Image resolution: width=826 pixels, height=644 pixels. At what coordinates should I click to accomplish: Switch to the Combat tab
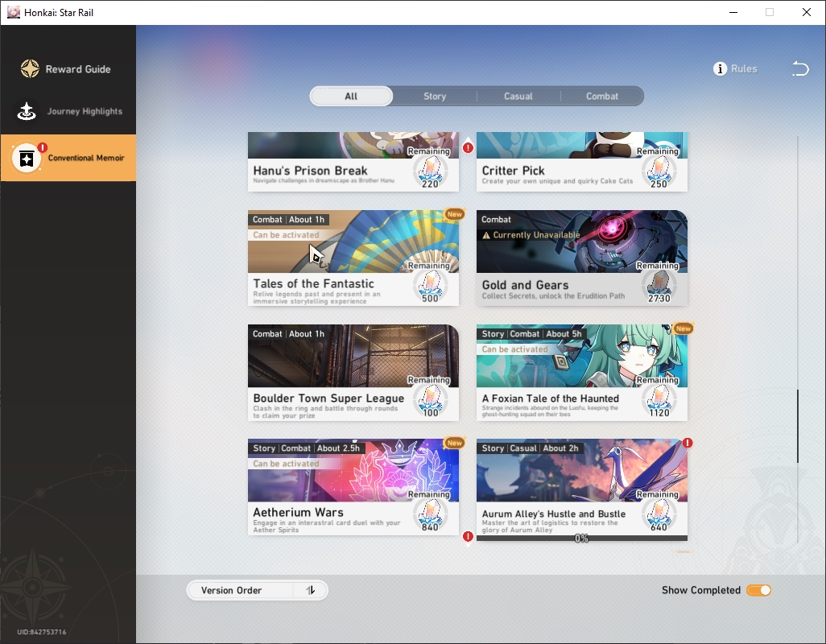point(601,97)
